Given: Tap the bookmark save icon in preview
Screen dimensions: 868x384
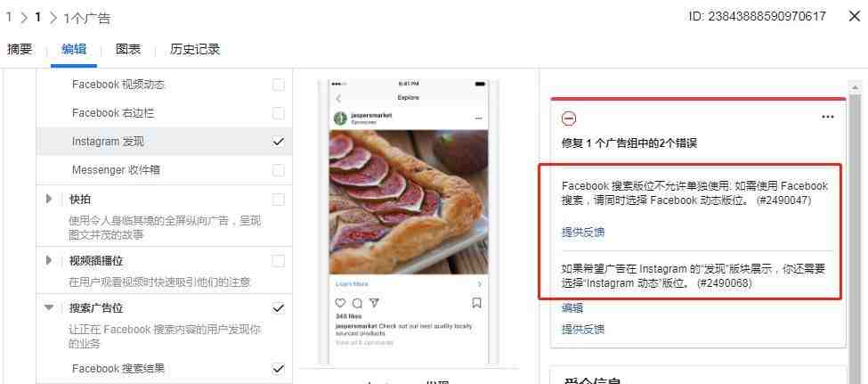Looking at the screenshot, I should point(476,303).
